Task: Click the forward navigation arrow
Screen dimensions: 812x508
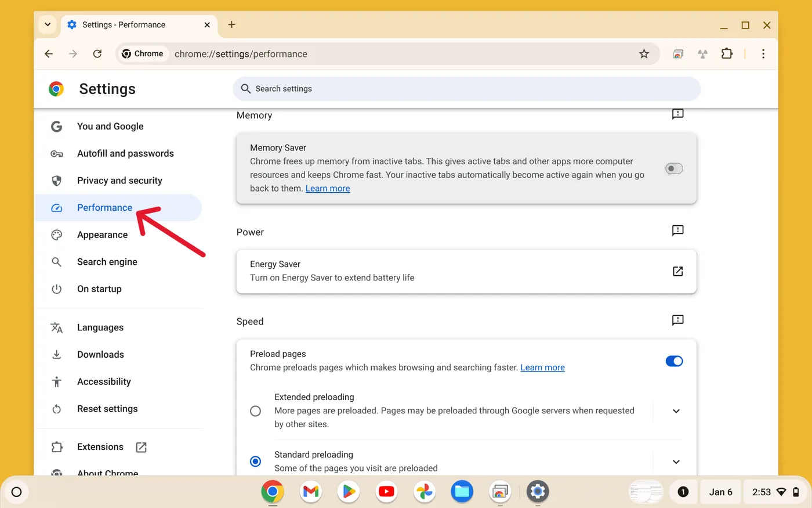Action: coord(73,54)
